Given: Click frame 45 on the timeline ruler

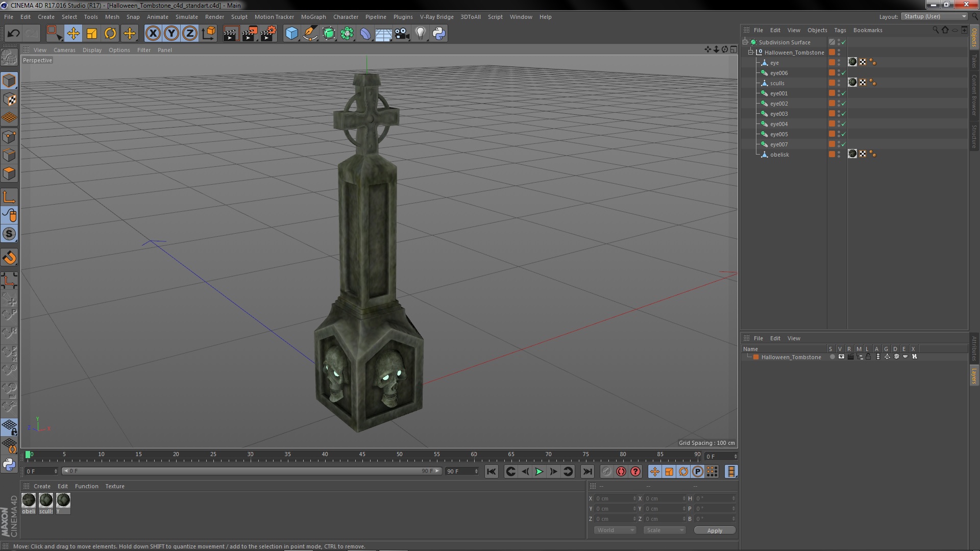Looking at the screenshot, I should click(362, 455).
